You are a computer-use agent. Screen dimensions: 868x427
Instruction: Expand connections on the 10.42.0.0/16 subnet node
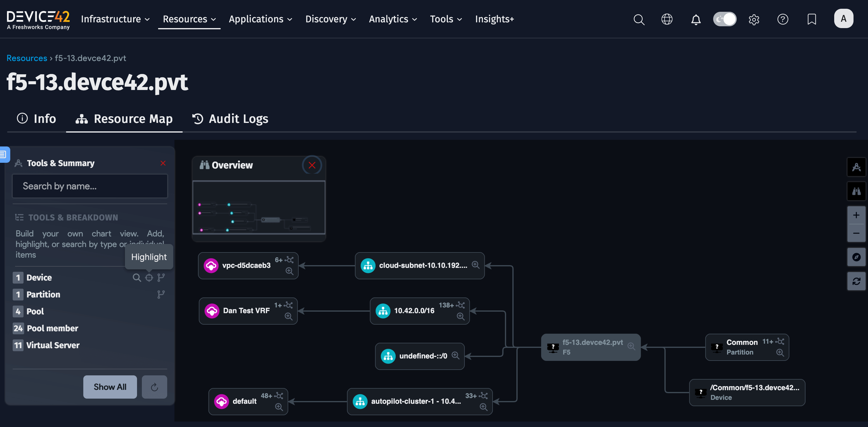click(x=460, y=305)
